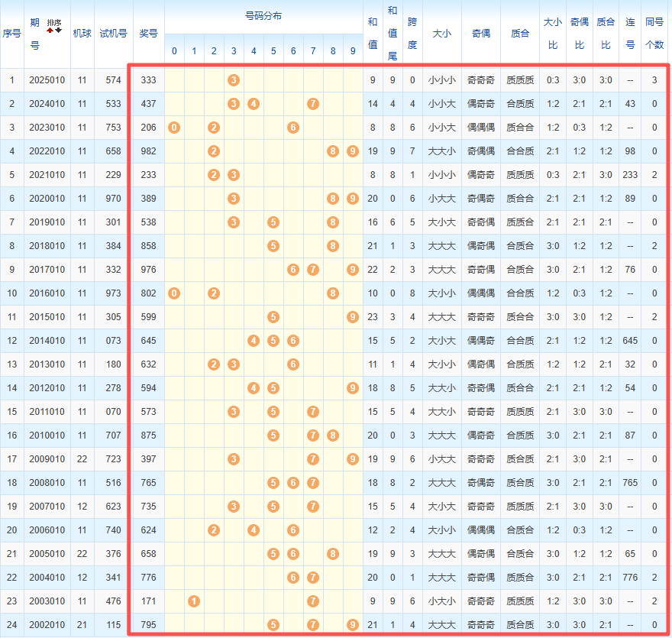Screen dimensions: 672x638
Task: Click the black descending sort arrow
Action: 59,31
